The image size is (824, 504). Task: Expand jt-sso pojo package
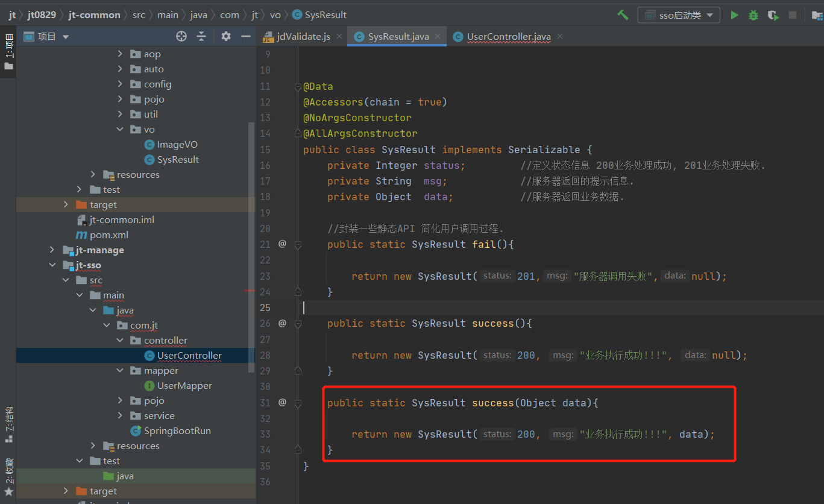click(x=121, y=401)
